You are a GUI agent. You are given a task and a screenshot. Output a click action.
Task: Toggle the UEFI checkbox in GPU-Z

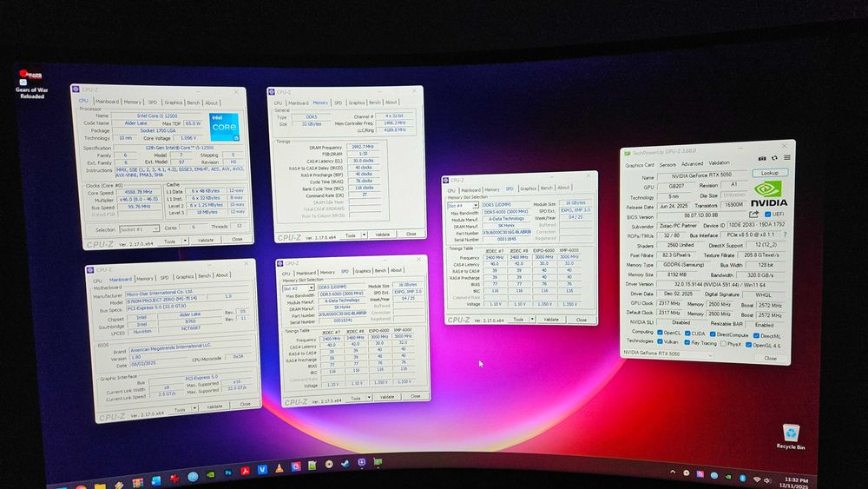click(768, 215)
